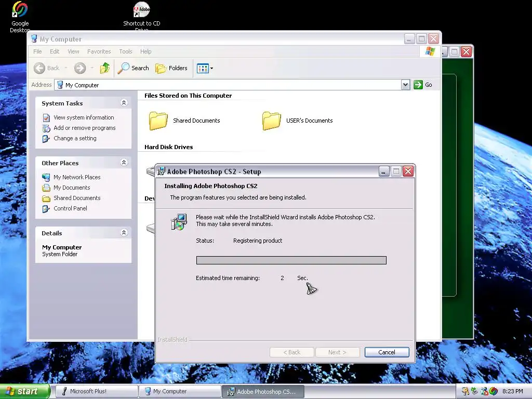Open Tools menu in My Computer
The width and height of the screenshot is (532, 399).
(126, 51)
